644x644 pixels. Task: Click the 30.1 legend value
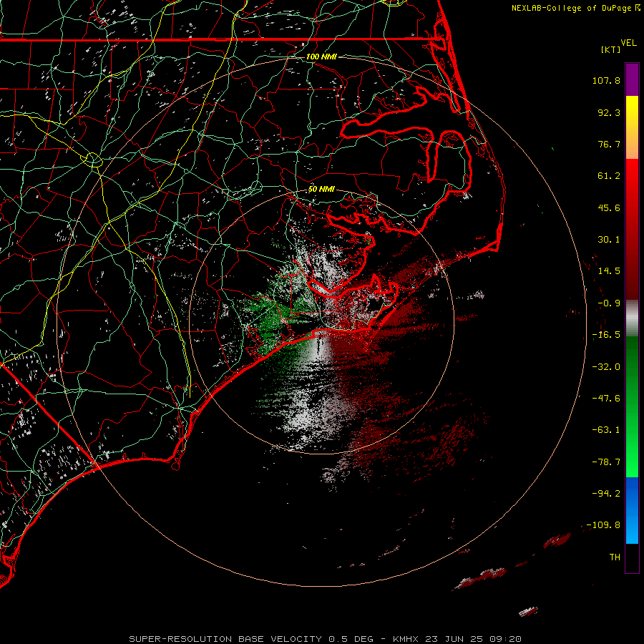tap(609, 240)
